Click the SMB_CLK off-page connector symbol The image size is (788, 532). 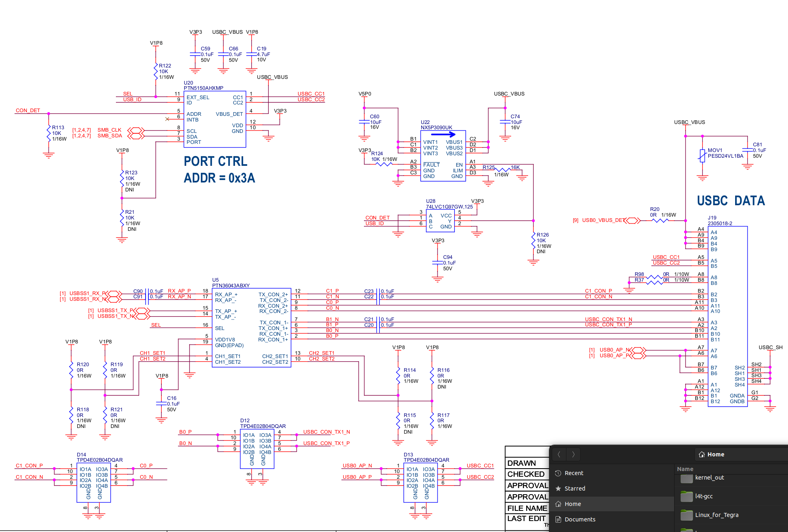click(x=136, y=130)
